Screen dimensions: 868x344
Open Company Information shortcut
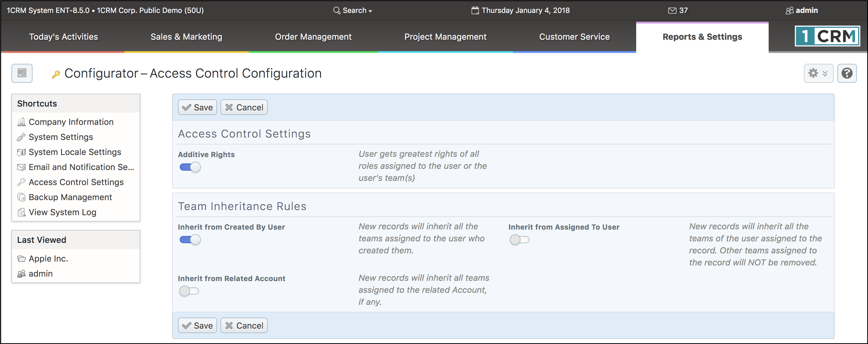[65, 122]
